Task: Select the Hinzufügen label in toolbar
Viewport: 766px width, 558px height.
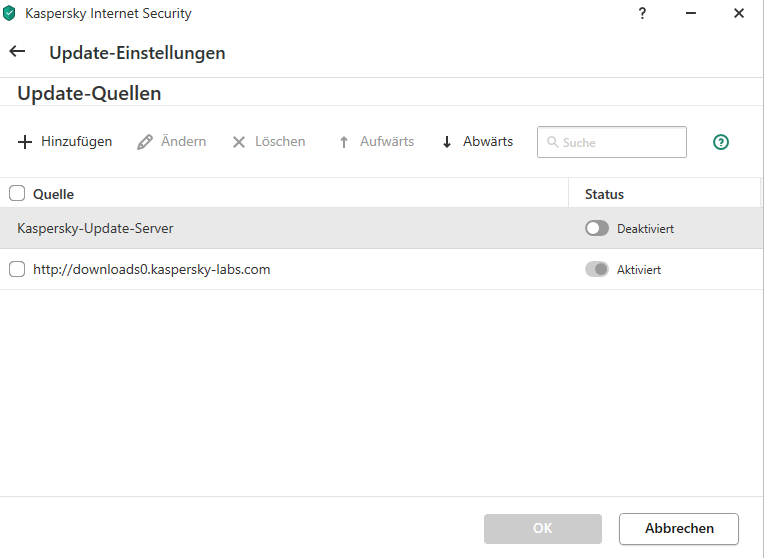Action: click(77, 142)
